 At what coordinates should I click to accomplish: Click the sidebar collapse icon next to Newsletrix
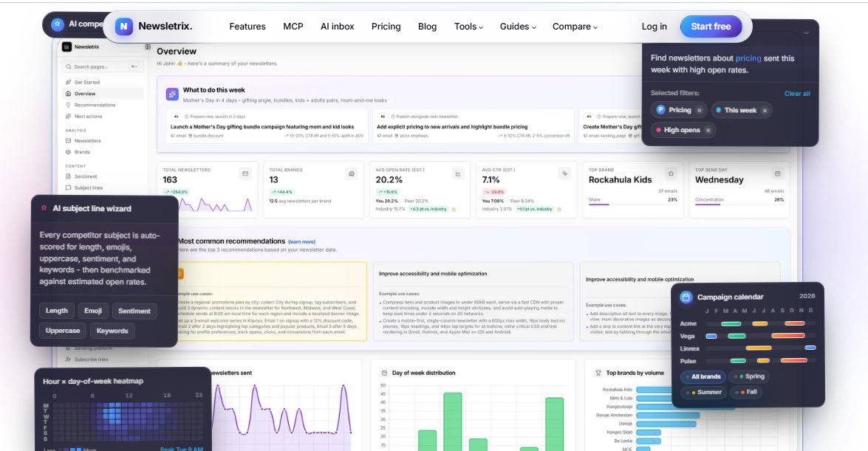(148, 47)
